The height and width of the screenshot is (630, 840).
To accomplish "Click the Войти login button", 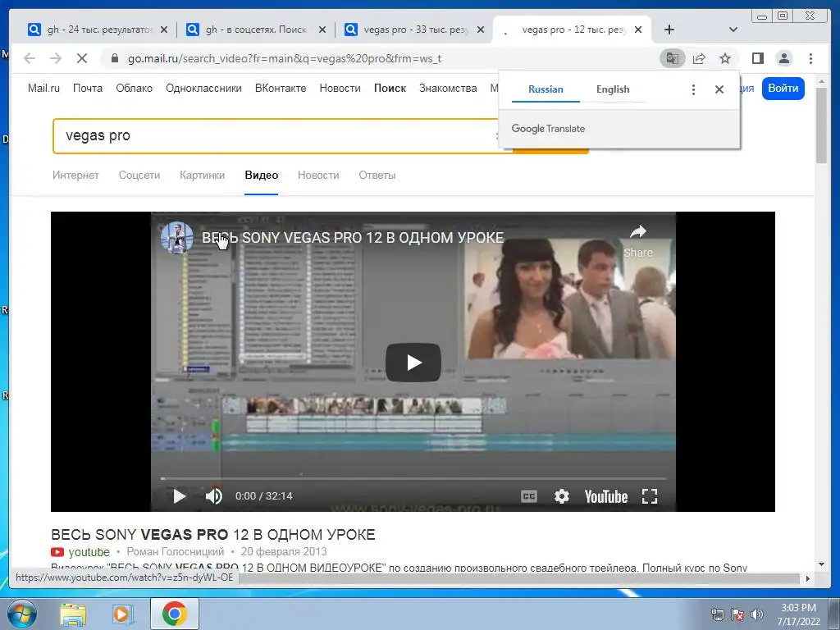I will (x=783, y=89).
